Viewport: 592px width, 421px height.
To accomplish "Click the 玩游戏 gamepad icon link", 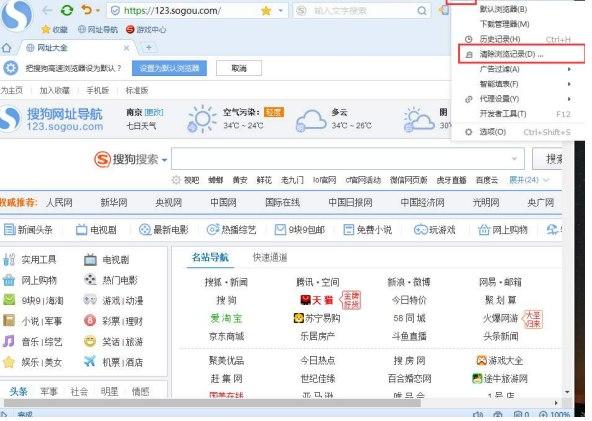I will coord(421,230).
